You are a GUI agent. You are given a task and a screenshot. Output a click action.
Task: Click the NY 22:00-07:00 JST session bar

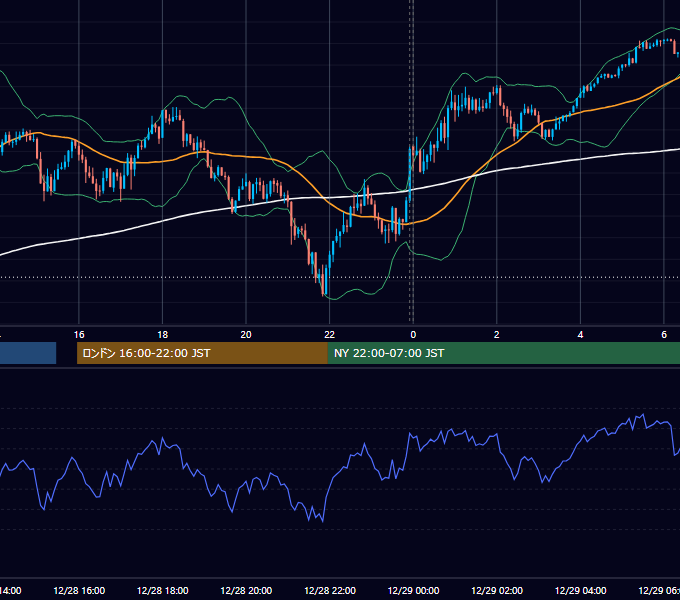pyautogui.click(x=503, y=353)
